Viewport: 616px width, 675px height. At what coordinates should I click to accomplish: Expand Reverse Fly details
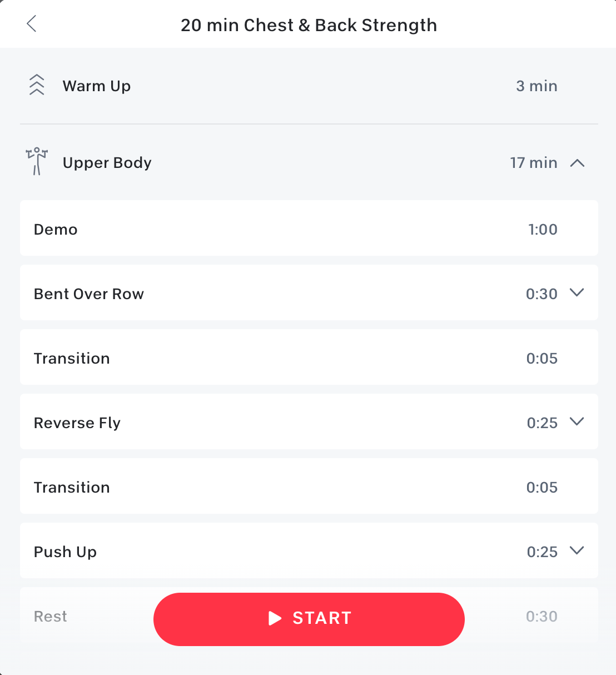tap(577, 421)
